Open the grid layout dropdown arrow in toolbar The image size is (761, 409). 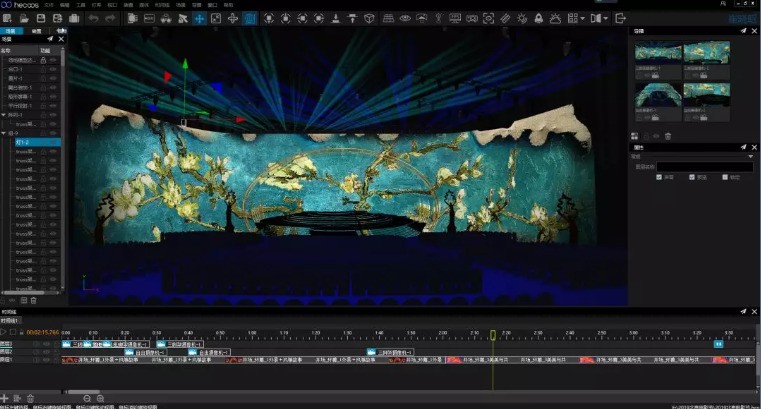pos(582,18)
